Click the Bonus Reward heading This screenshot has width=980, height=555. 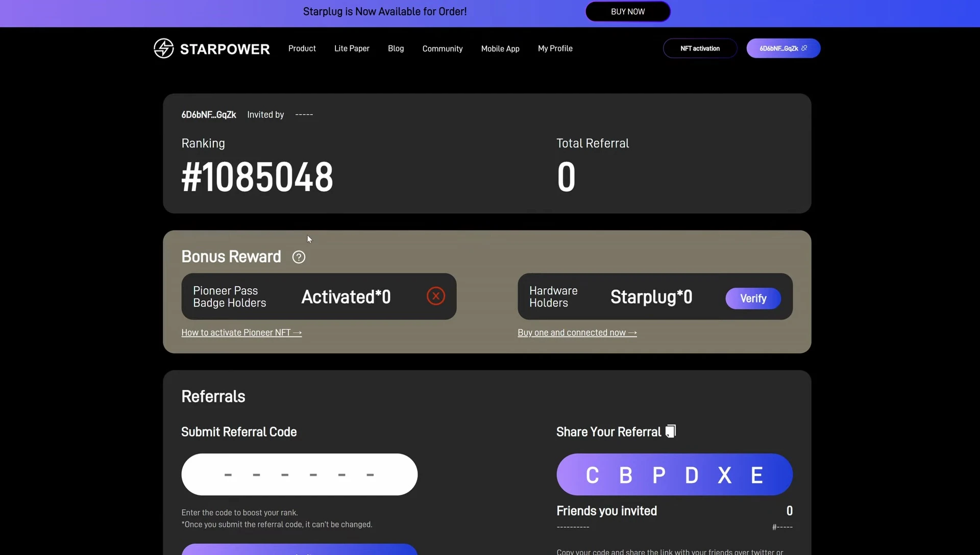tap(231, 257)
